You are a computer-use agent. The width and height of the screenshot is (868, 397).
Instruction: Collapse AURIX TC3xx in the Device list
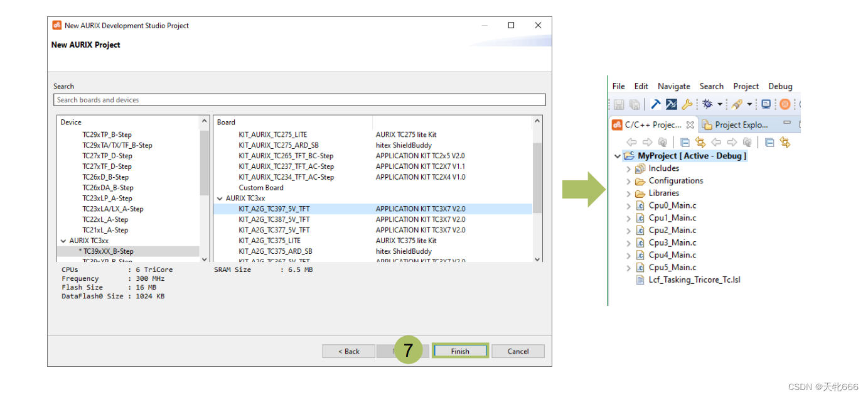point(63,241)
